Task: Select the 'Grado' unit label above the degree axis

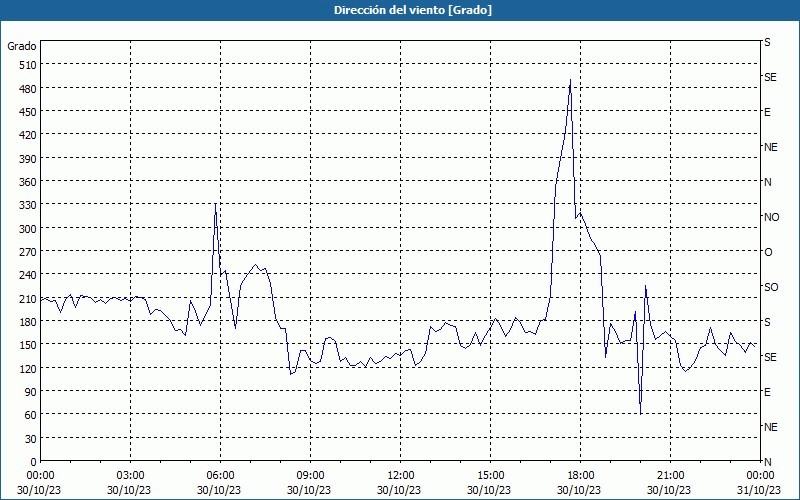Action: (22, 46)
